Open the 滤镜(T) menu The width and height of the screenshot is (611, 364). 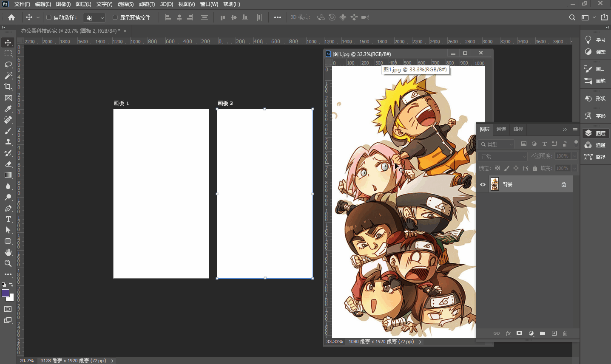147,4
